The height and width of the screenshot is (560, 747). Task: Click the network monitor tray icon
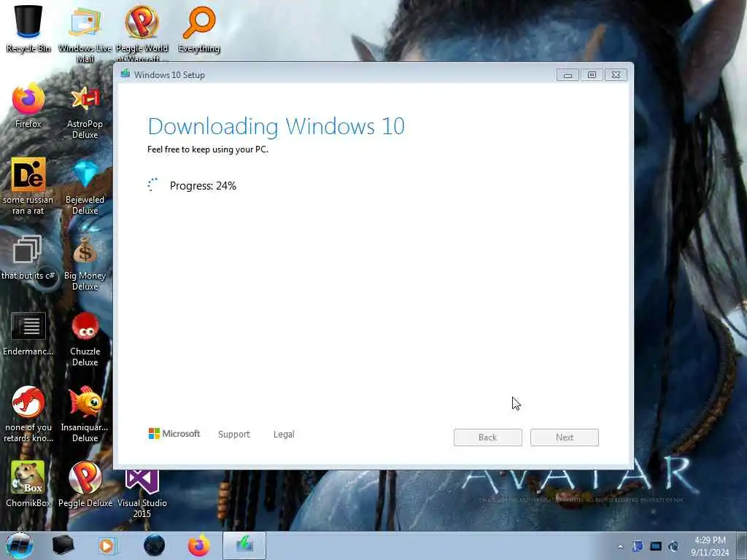[x=656, y=546]
